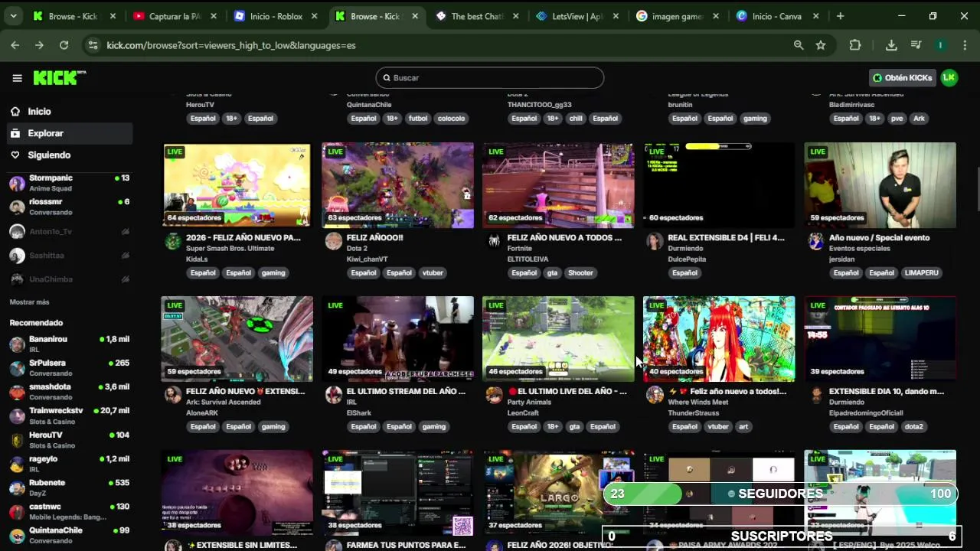980x551 pixels.
Task: Click Shooter tag under ELTITOLEIVA
Action: click(x=580, y=272)
